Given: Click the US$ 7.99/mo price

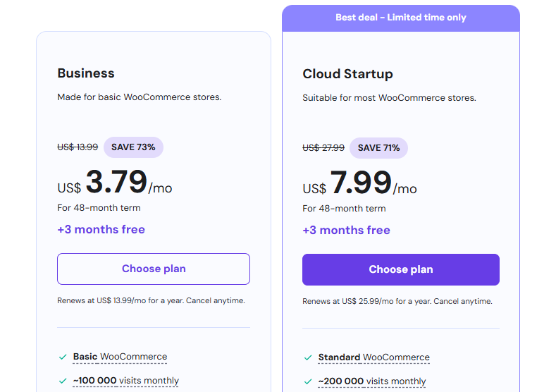Looking at the screenshot, I should pyautogui.click(x=359, y=183).
